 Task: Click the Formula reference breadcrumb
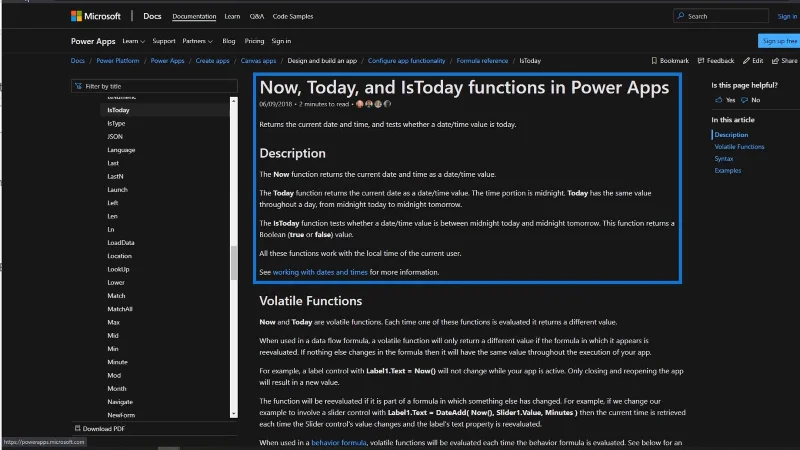[x=482, y=60]
